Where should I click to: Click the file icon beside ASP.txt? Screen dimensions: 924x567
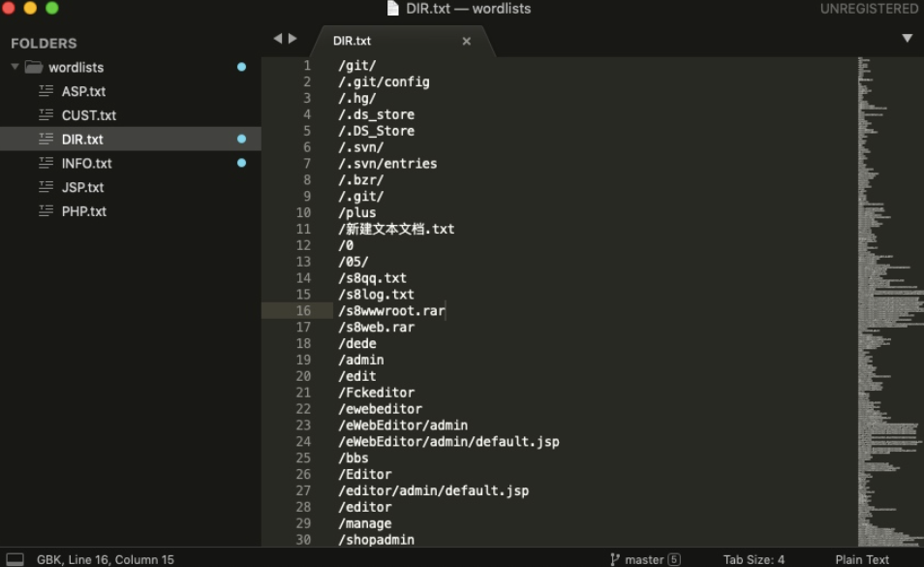pos(46,91)
